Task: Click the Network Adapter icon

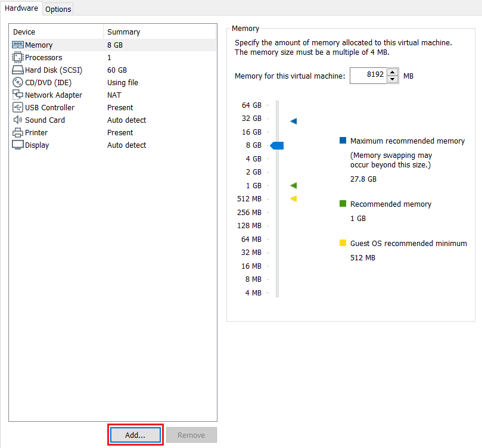Action: (17, 95)
